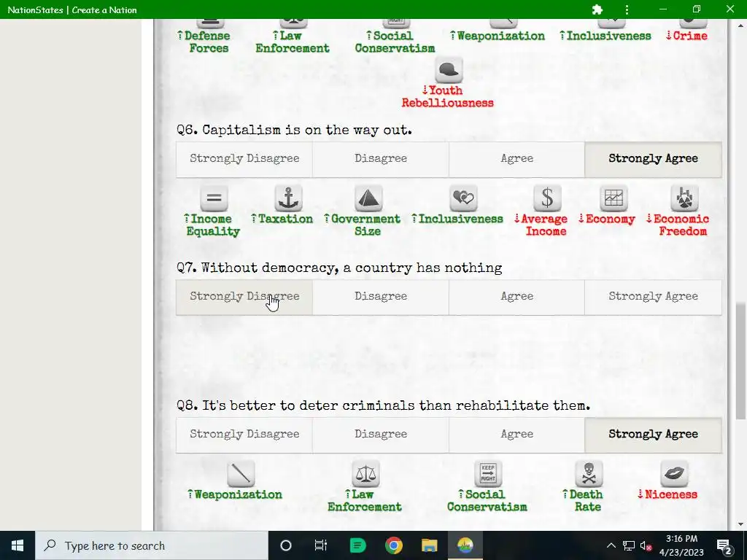The height and width of the screenshot is (560, 747).
Task: Click the Death Rate label
Action: click(x=583, y=501)
